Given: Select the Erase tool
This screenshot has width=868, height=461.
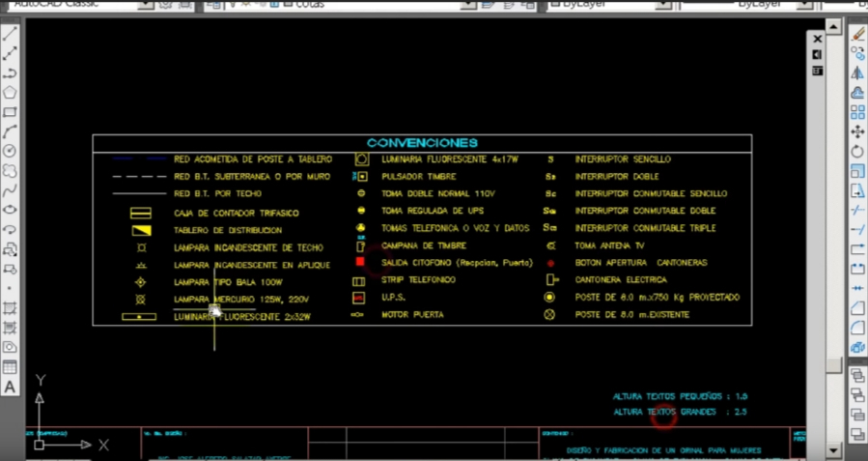Looking at the screenshot, I should (857, 33).
